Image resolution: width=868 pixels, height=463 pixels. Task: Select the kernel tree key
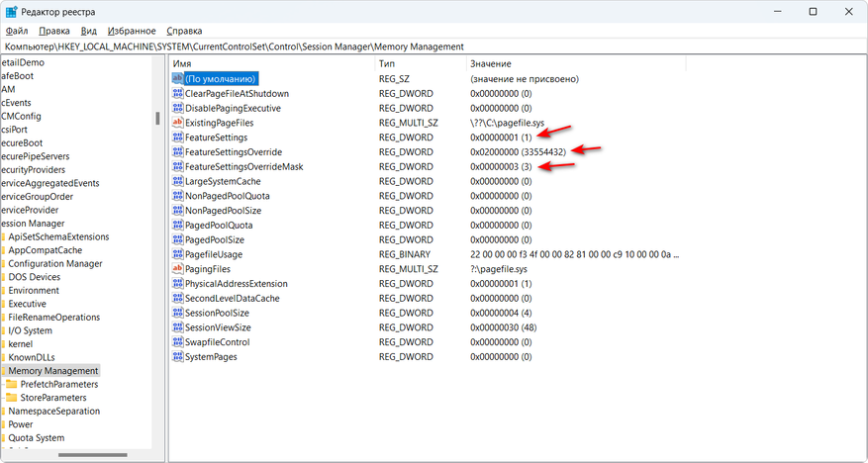click(21, 344)
